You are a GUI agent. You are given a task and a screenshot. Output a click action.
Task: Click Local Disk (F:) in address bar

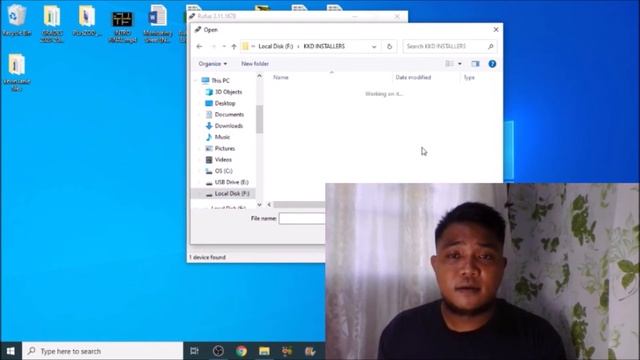pyautogui.click(x=276, y=46)
